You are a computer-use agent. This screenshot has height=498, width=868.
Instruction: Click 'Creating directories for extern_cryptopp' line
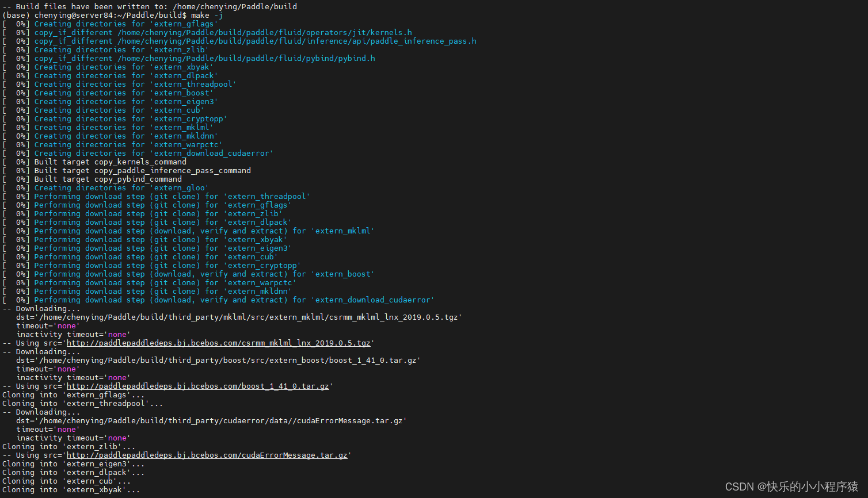click(x=115, y=118)
